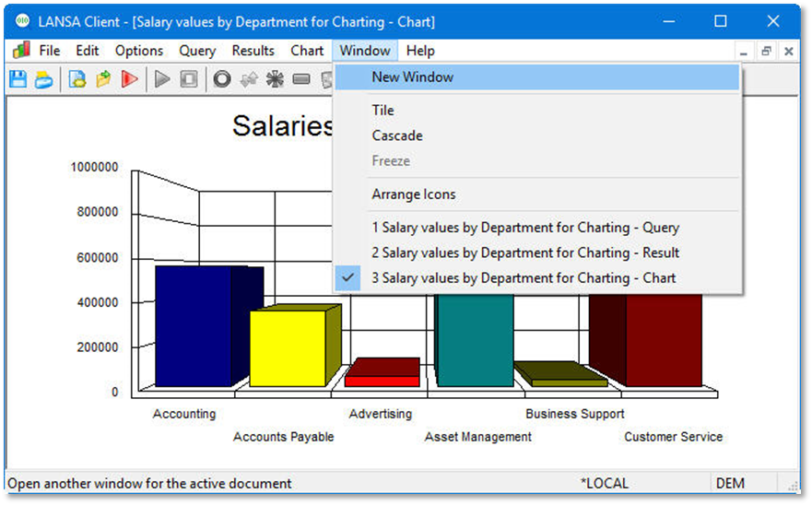Click the *LOCAL status bar entry
Image resolution: width=812 pixels, height=505 pixels.
tap(605, 483)
